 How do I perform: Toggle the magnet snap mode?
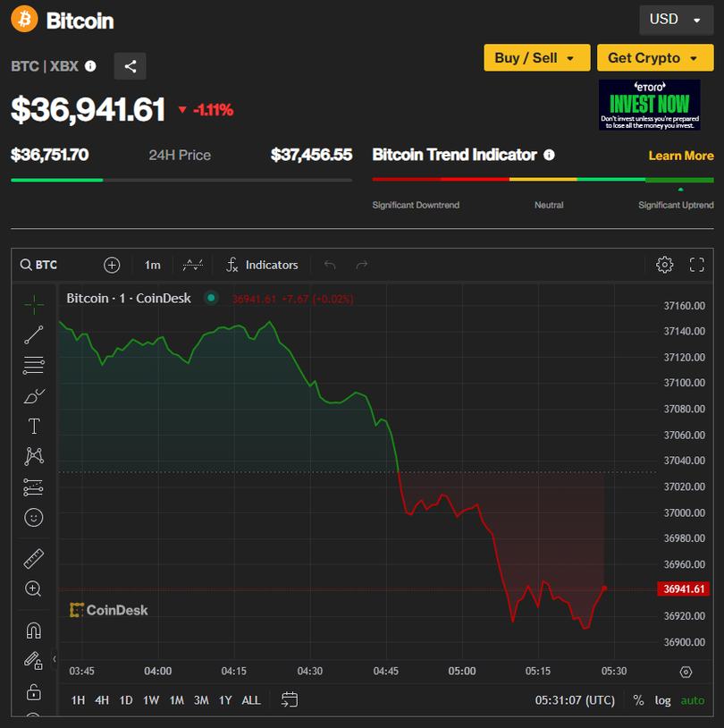(34, 631)
